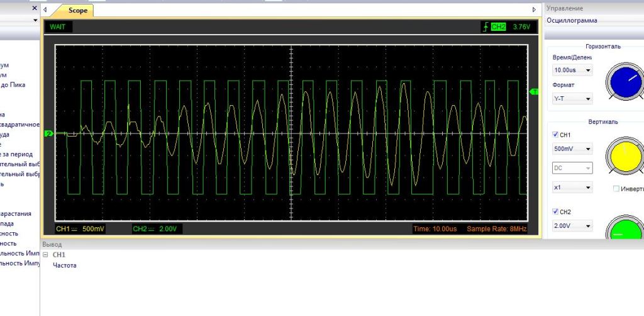Click the blue horizontal time base knob
Screen dimensions: 644x316
625,81
